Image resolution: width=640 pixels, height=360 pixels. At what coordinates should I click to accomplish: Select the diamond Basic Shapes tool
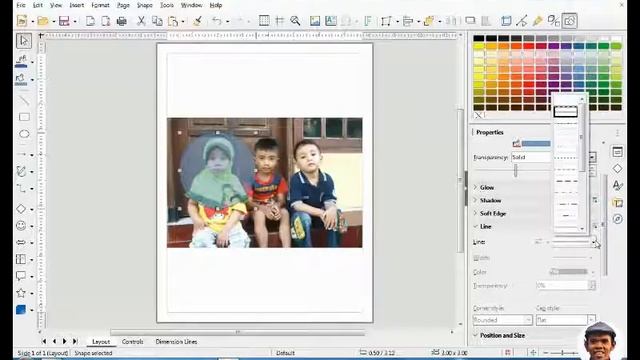(21, 209)
